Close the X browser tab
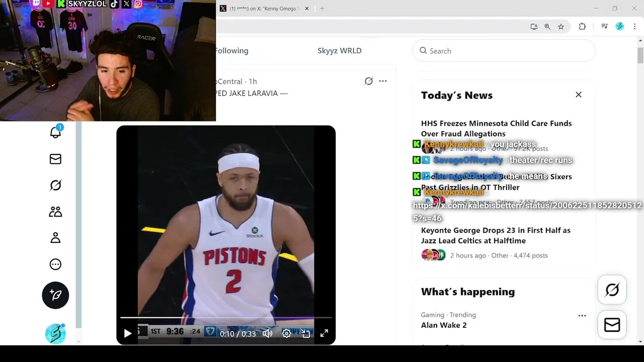This screenshot has width=644, height=362. [x=307, y=9]
